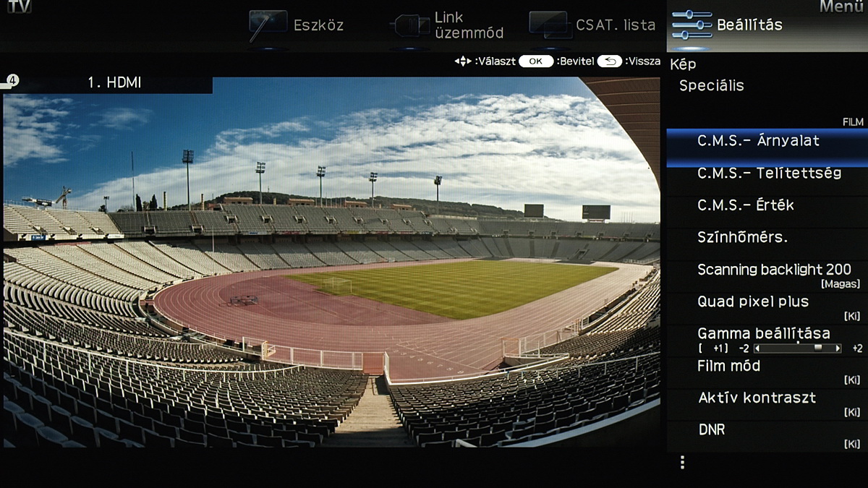868x488 pixels.
Task: Click the Gamma slider right arrow
Action: point(838,348)
